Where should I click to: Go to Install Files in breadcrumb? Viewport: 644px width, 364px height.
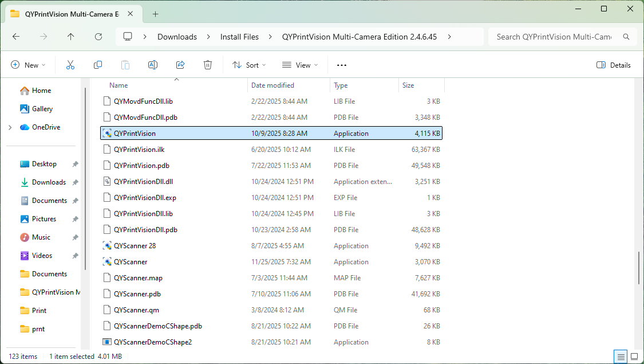(x=239, y=37)
